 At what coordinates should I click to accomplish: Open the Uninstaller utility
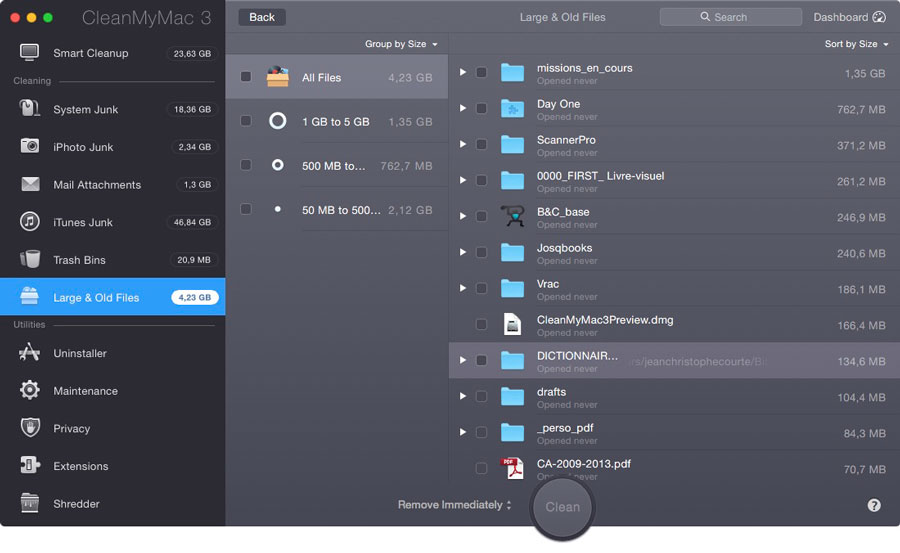point(112,353)
